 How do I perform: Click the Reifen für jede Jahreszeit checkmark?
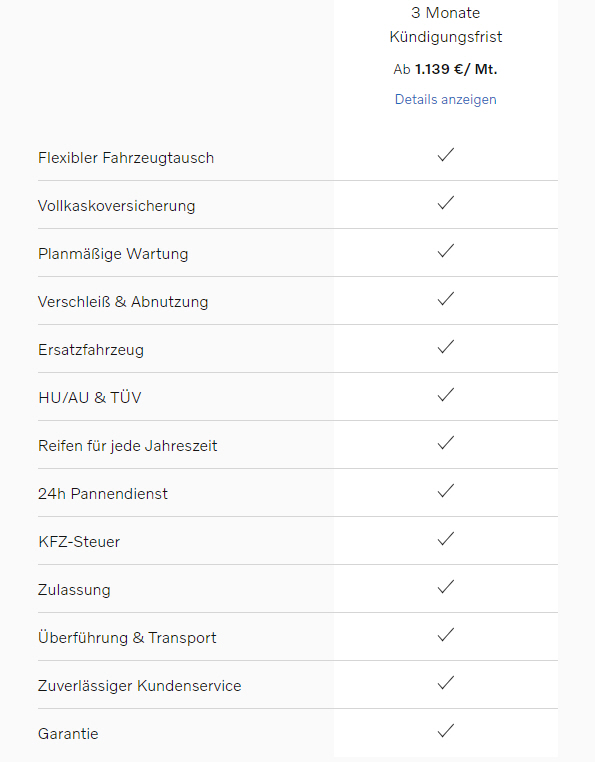pyautogui.click(x=446, y=443)
